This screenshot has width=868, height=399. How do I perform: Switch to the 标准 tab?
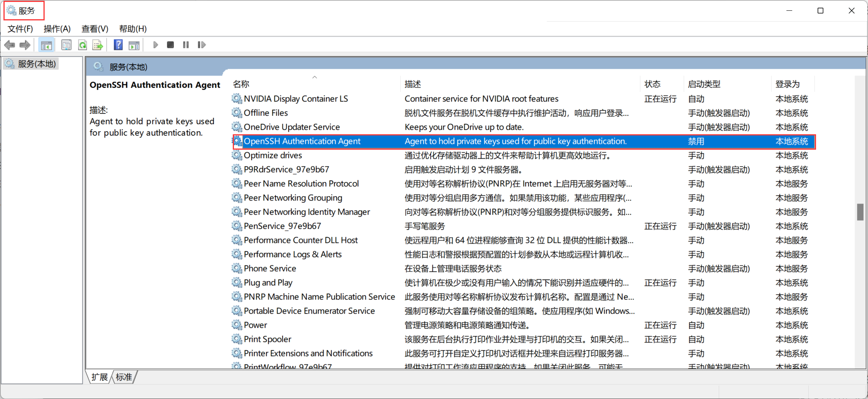124,377
